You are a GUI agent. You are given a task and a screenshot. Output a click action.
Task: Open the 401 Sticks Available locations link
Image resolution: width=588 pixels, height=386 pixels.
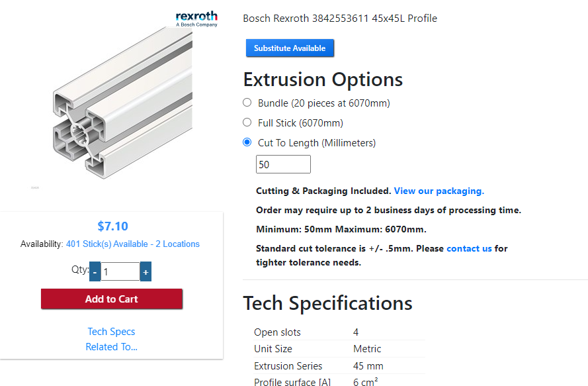pyautogui.click(x=133, y=244)
